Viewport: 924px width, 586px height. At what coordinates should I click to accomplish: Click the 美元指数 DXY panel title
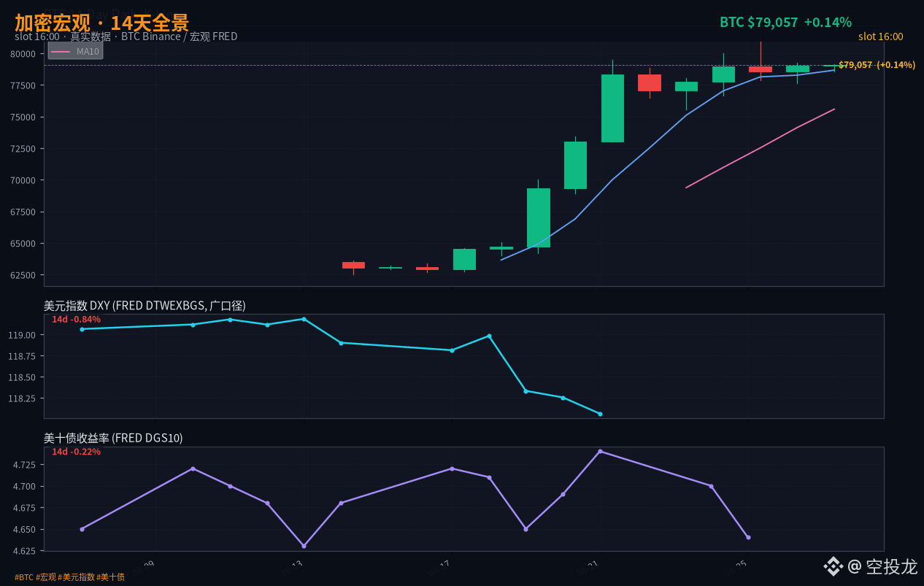[145, 306]
